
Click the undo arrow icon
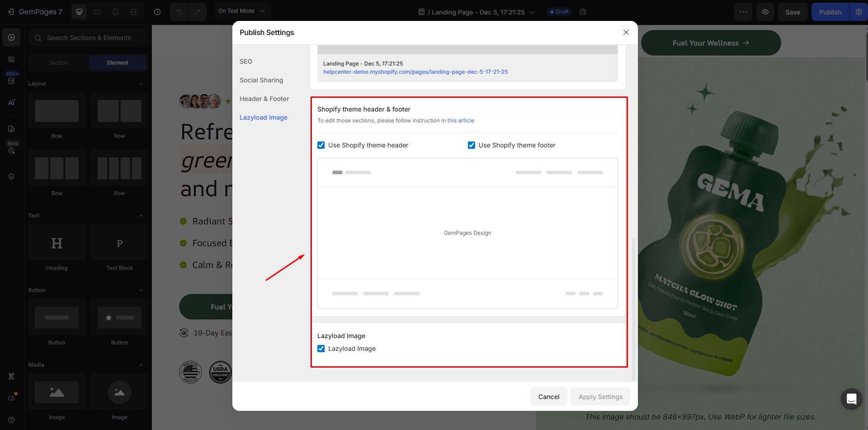click(179, 12)
